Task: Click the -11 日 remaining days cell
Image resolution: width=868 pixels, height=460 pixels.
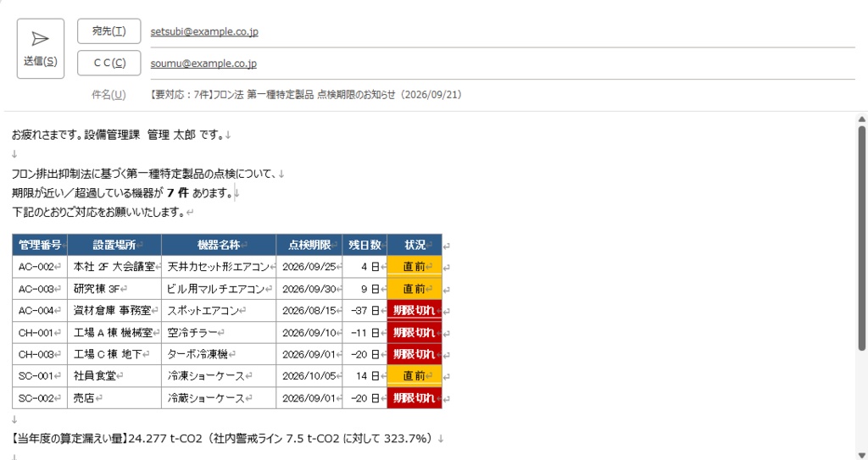Action: [364, 333]
